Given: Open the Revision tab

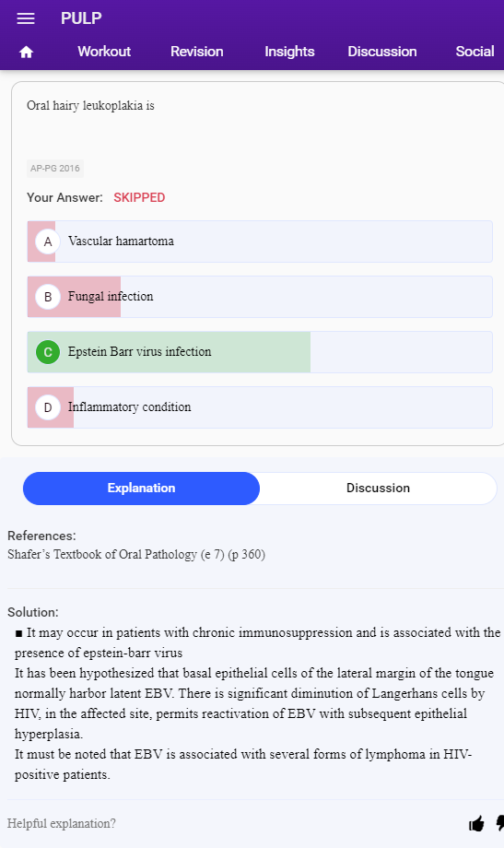Looking at the screenshot, I should tap(197, 52).
